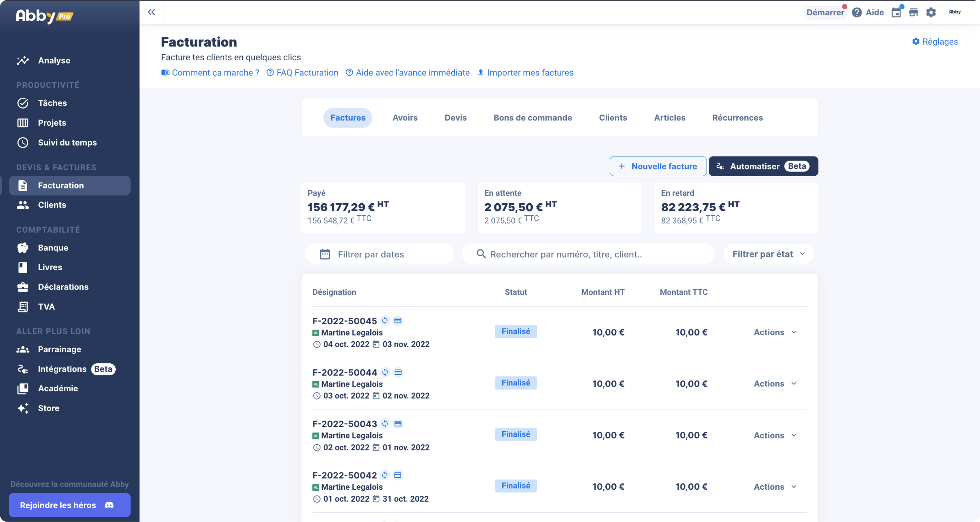Switch to the Avoirs tab
980x522 pixels.
[405, 118]
